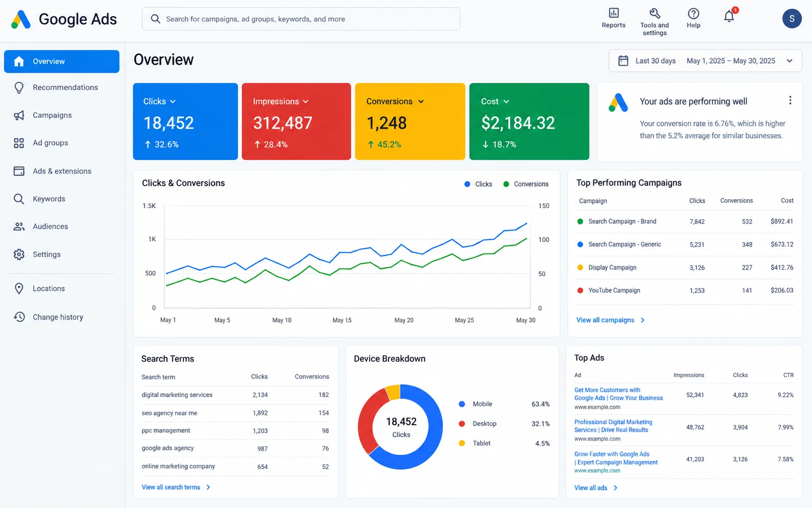Click the campaigns search input field

[x=301, y=19]
